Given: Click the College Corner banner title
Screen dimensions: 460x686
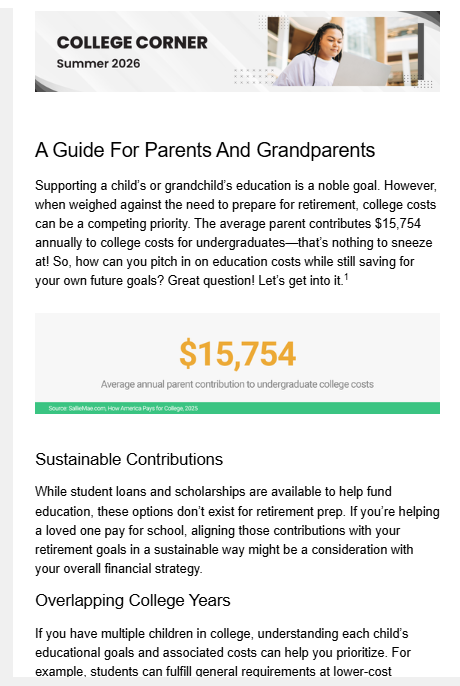Looking at the screenshot, I should click(132, 42).
